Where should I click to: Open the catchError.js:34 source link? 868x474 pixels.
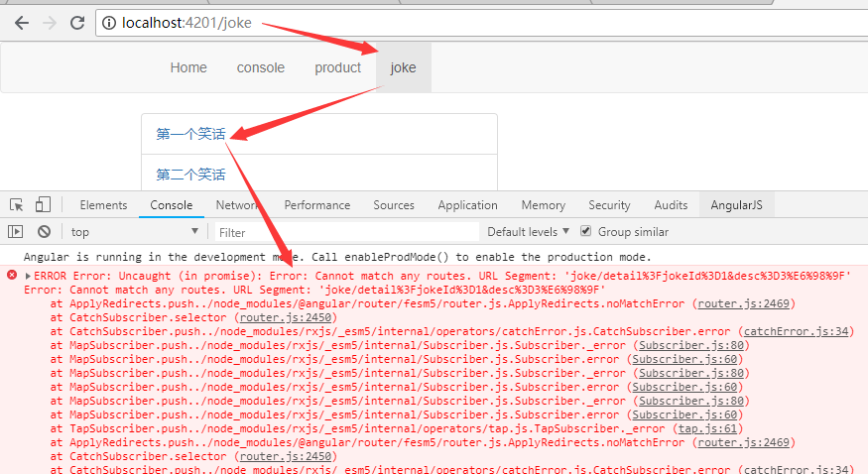797,331
